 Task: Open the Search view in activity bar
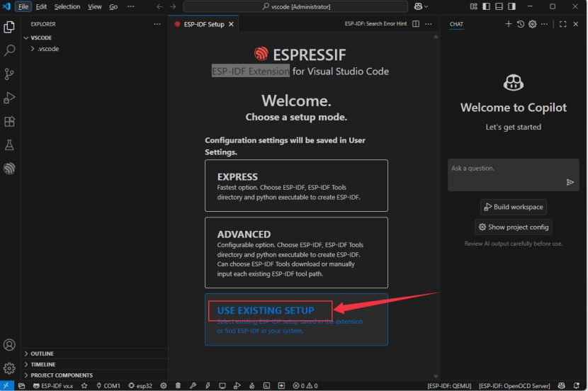pyautogui.click(x=9, y=50)
